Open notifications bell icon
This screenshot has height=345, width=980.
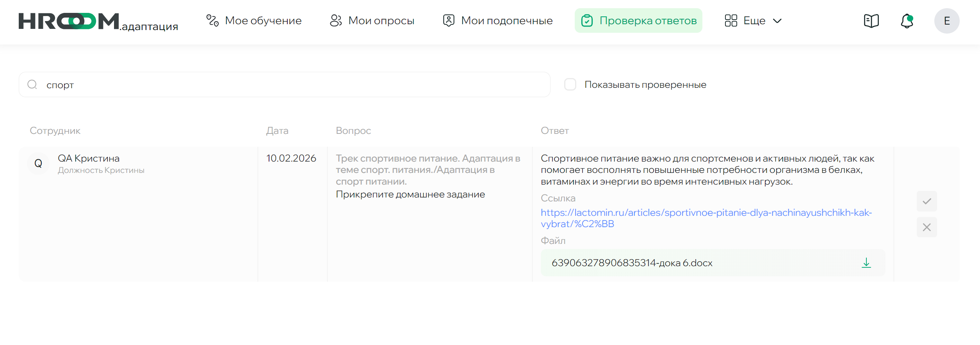[x=907, y=21]
